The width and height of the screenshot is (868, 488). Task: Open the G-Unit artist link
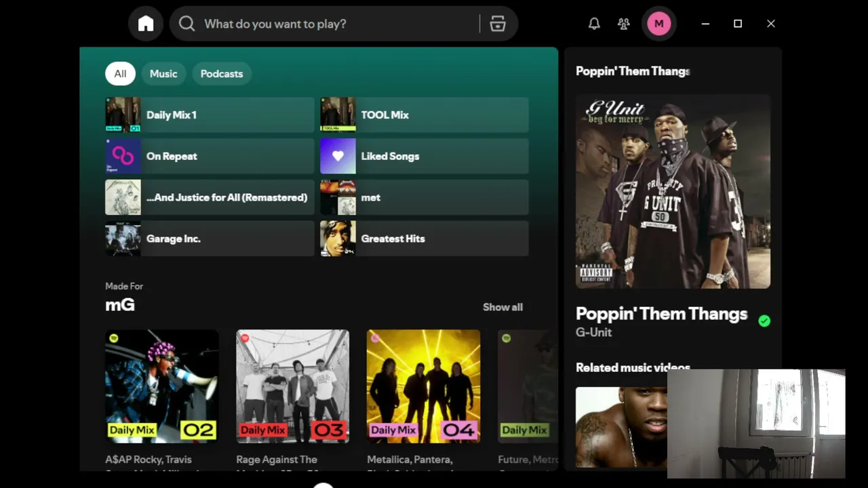593,332
